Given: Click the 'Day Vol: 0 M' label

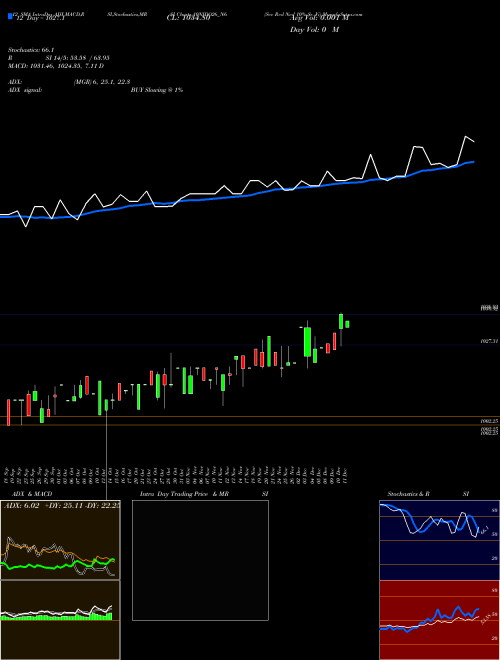Looking at the screenshot, I should tap(314, 29).
